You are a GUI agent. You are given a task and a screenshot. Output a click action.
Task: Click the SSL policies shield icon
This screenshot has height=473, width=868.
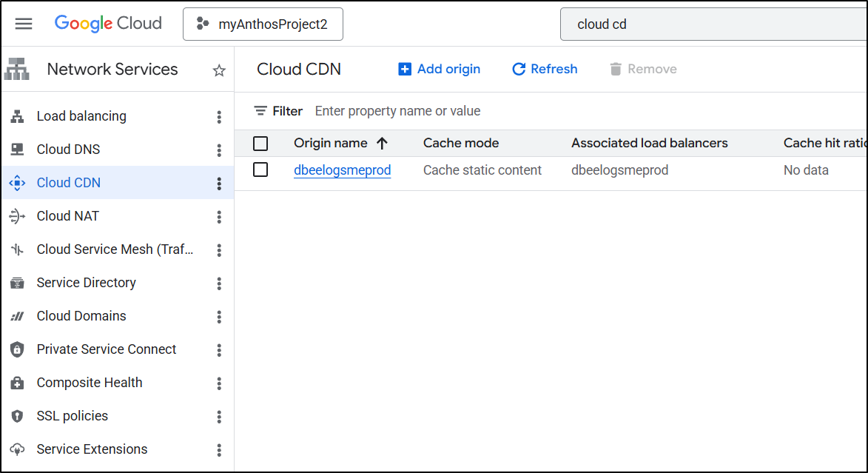(17, 416)
